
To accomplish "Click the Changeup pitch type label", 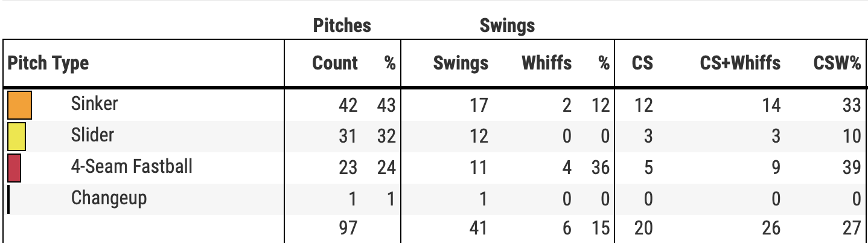I will (x=109, y=198).
